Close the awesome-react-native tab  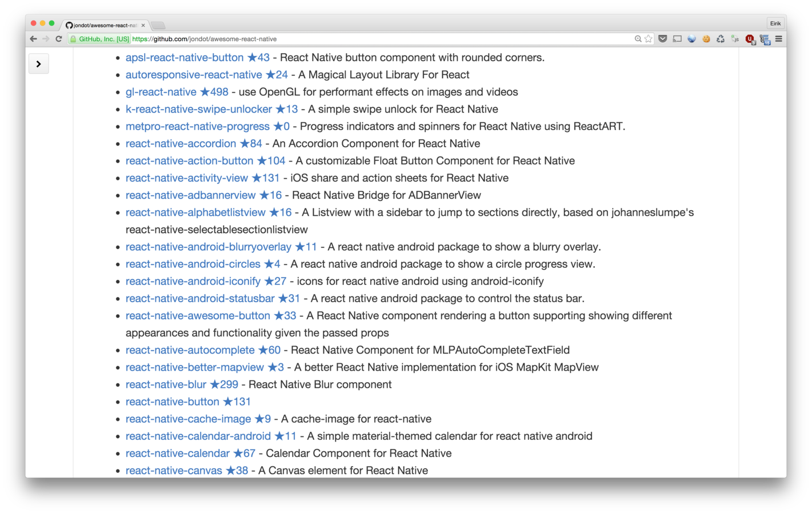coord(143,25)
